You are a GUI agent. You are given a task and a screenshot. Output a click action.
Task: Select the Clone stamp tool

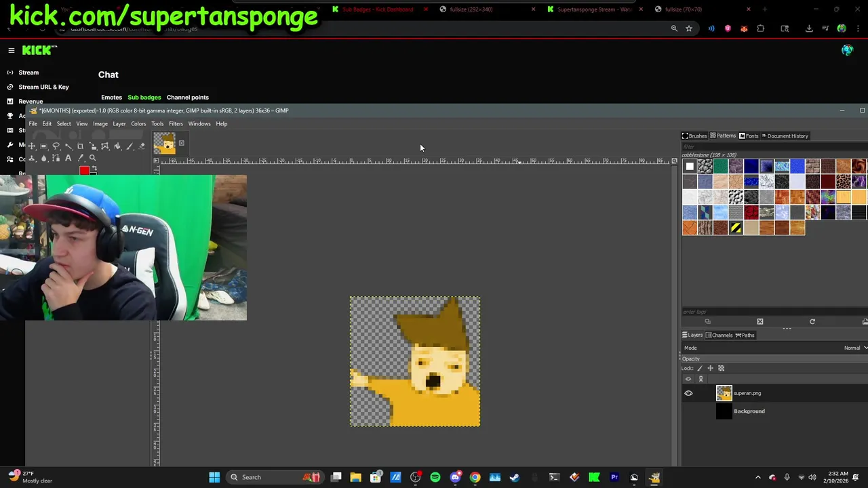[32, 158]
